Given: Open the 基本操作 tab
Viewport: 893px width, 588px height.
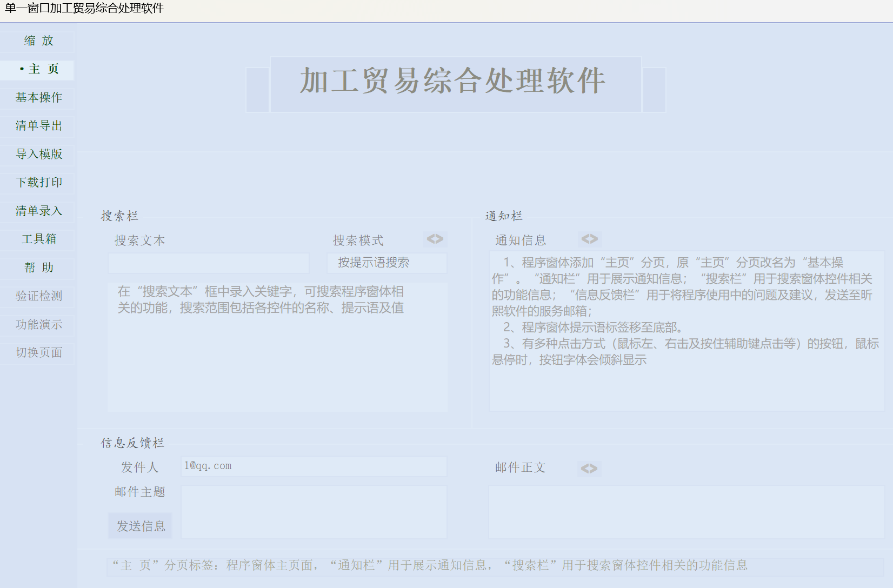Looking at the screenshot, I should (38, 98).
